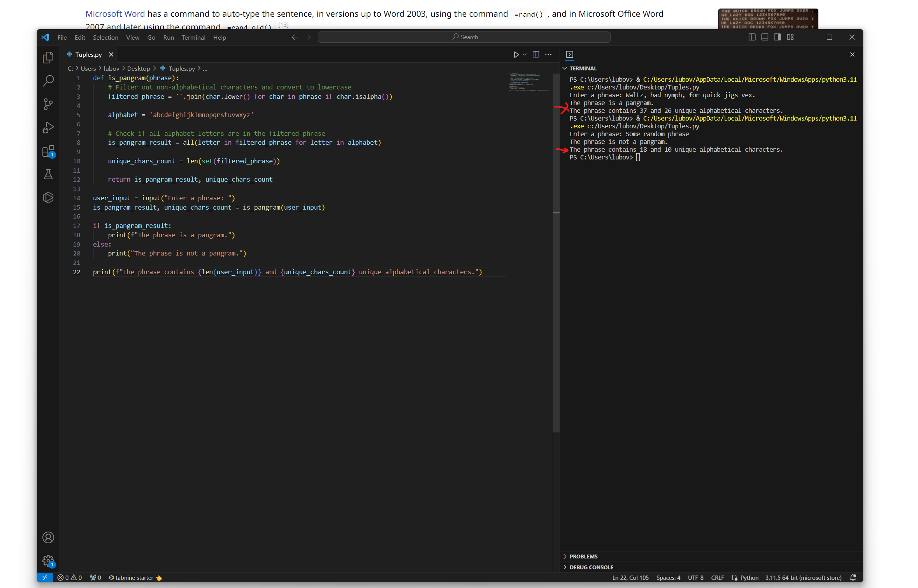918x588 pixels.
Task: Toggle Secondary Side Bar layout button
Action: pyautogui.click(x=777, y=37)
